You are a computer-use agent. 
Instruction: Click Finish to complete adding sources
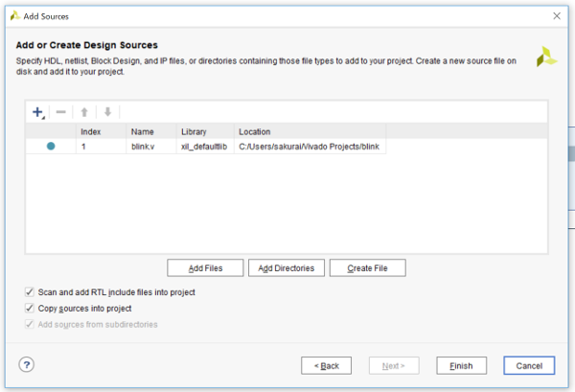pyautogui.click(x=462, y=365)
